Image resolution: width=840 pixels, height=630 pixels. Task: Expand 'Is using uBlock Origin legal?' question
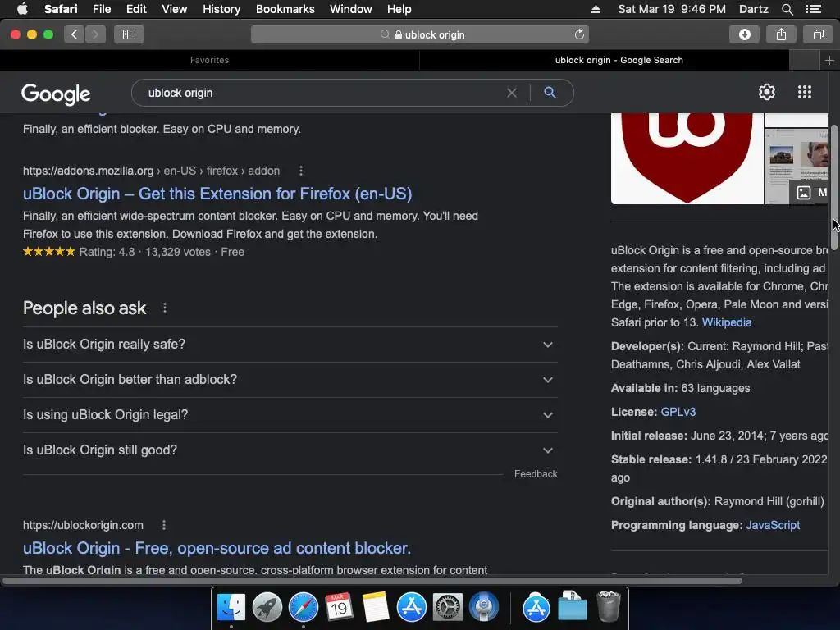pos(290,415)
